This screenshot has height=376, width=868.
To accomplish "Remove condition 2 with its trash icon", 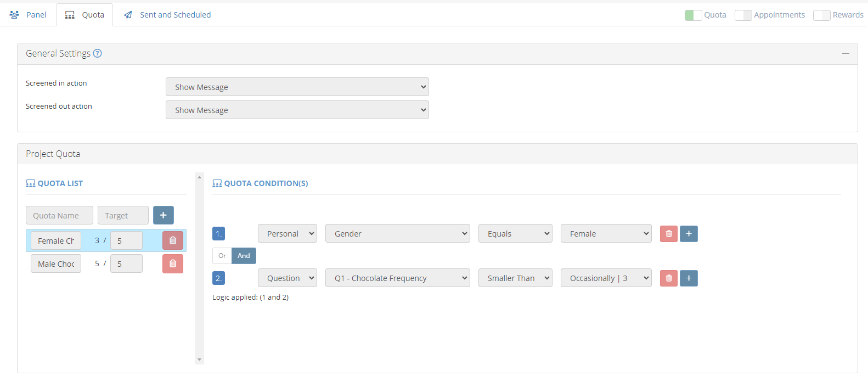I will pyautogui.click(x=668, y=278).
